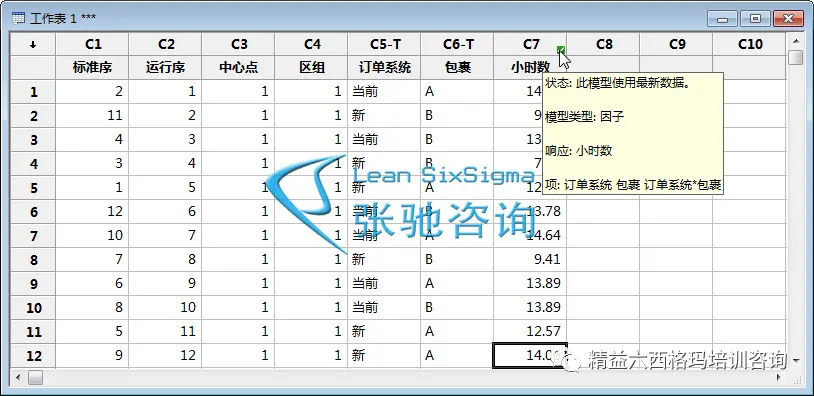Click 中心点 cell in row 8
The height and width of the screenshot is (396, 814).
tap(239, 260)
